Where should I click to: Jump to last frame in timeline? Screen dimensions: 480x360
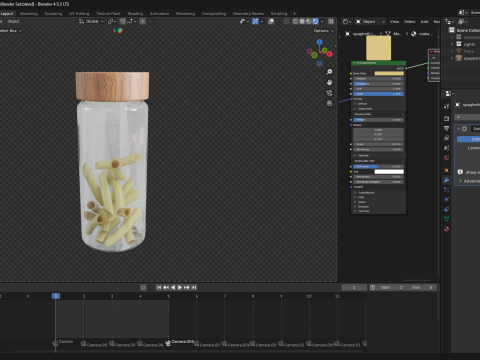click(194, 287)
